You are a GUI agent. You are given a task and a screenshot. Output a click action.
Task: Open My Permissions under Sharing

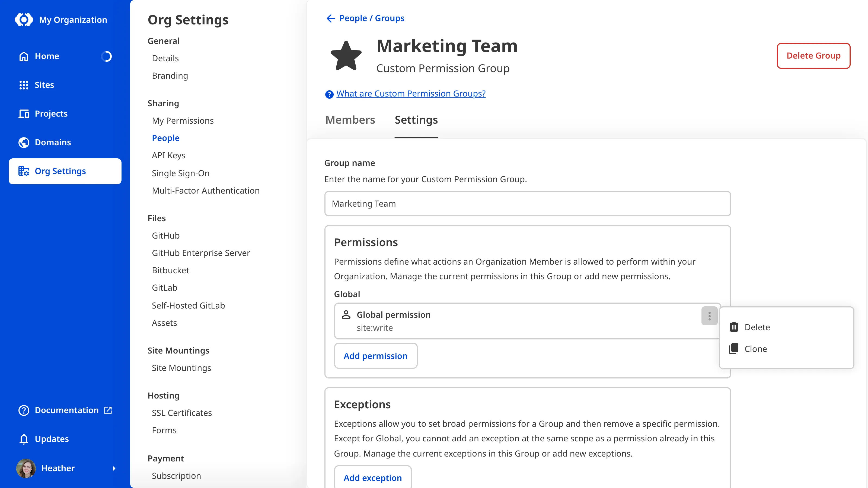[183, 121]
